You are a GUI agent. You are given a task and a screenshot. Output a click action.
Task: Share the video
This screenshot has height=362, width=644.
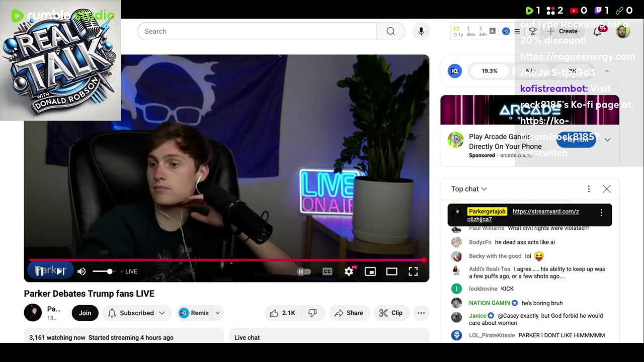349,313
